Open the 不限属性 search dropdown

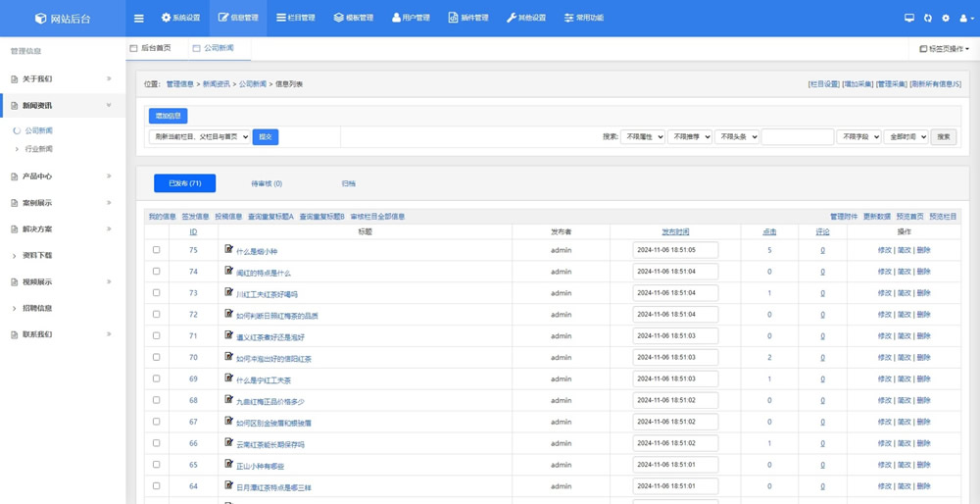643,137
